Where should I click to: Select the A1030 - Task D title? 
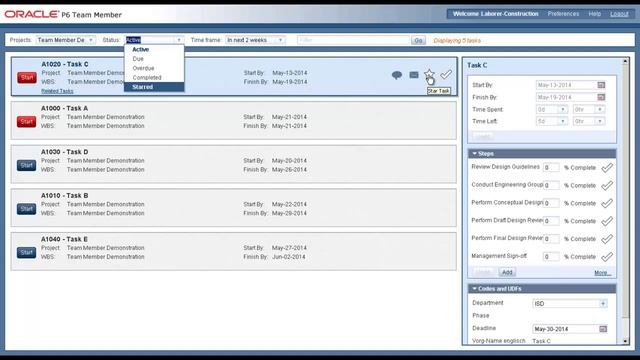coord(64,152)
